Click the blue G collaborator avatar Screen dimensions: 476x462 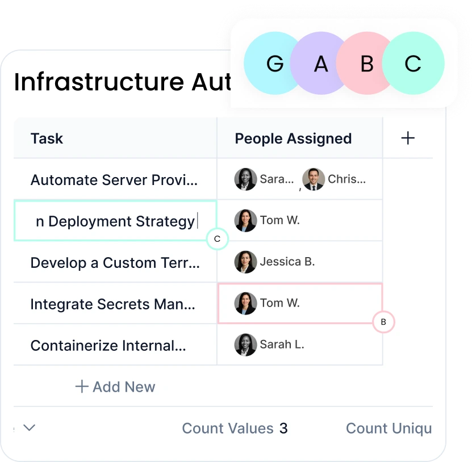272,64
